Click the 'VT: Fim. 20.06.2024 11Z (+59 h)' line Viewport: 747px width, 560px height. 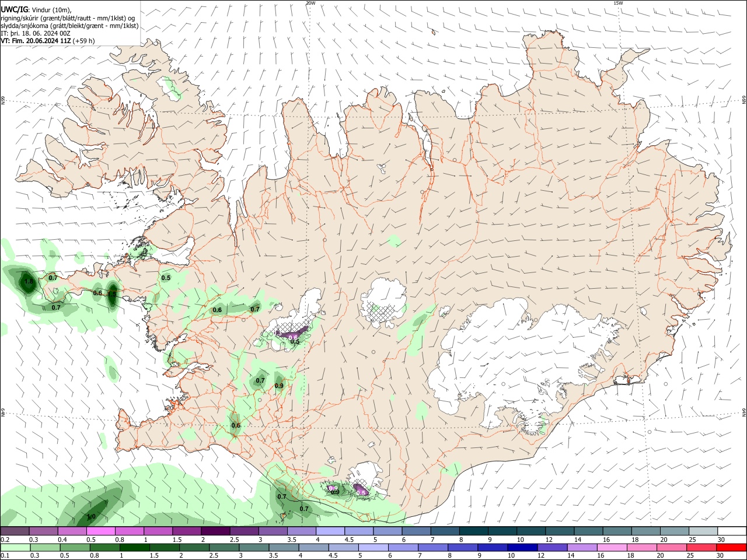point(48,41)
